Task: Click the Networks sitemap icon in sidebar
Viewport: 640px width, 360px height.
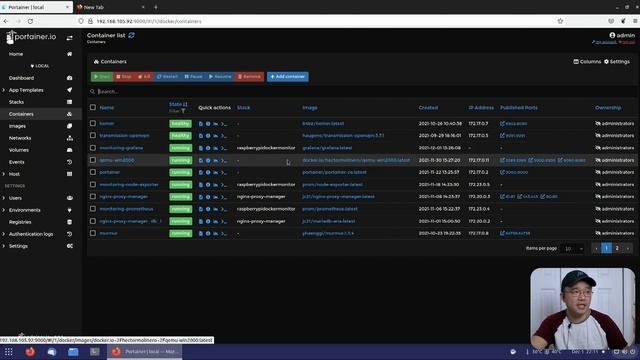Action: [69, 138]
